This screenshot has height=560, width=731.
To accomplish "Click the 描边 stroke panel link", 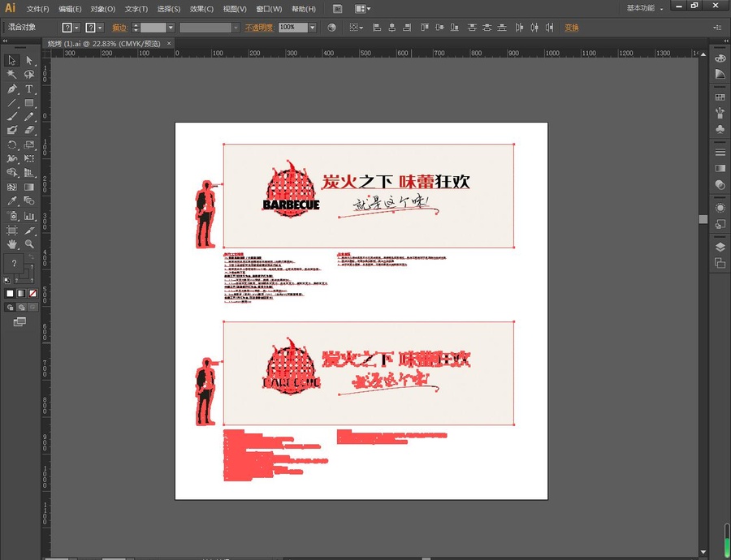I will tap(120, 28).
